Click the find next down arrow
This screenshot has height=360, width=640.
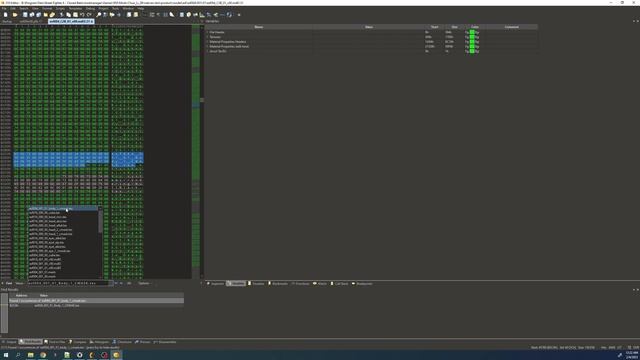pos(116,283)
